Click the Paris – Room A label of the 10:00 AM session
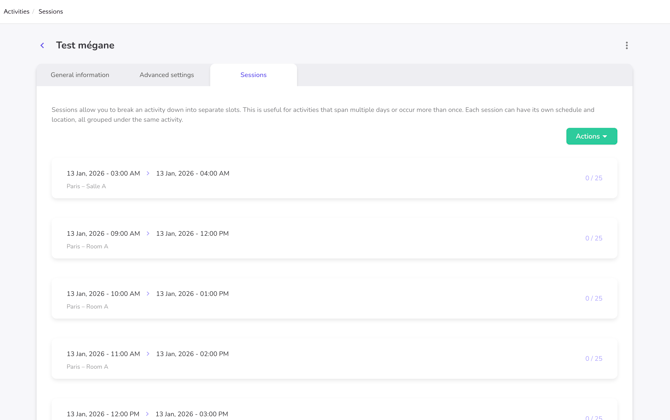Viewport: 670px width, 420px height. (87, 307)
